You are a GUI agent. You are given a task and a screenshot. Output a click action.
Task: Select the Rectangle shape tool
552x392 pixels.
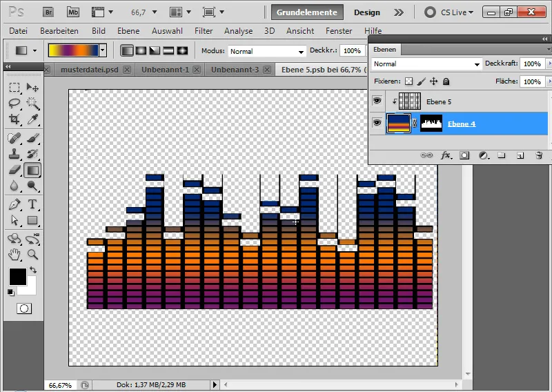32,220
